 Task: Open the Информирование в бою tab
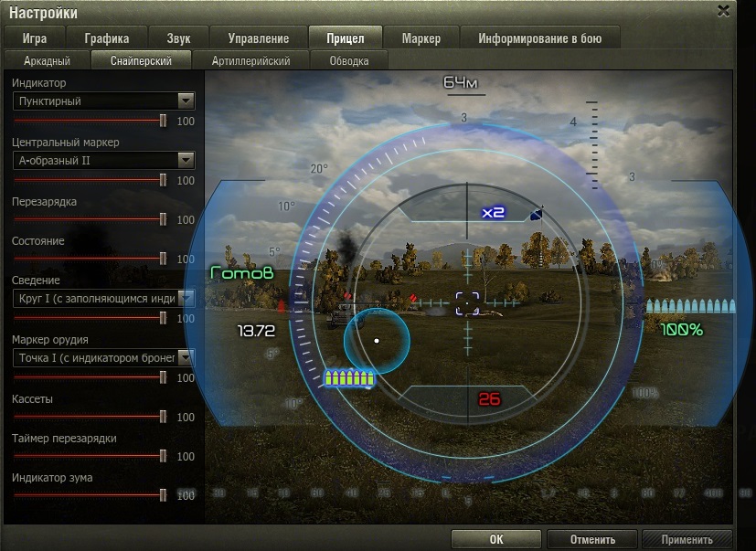[540, 38]
